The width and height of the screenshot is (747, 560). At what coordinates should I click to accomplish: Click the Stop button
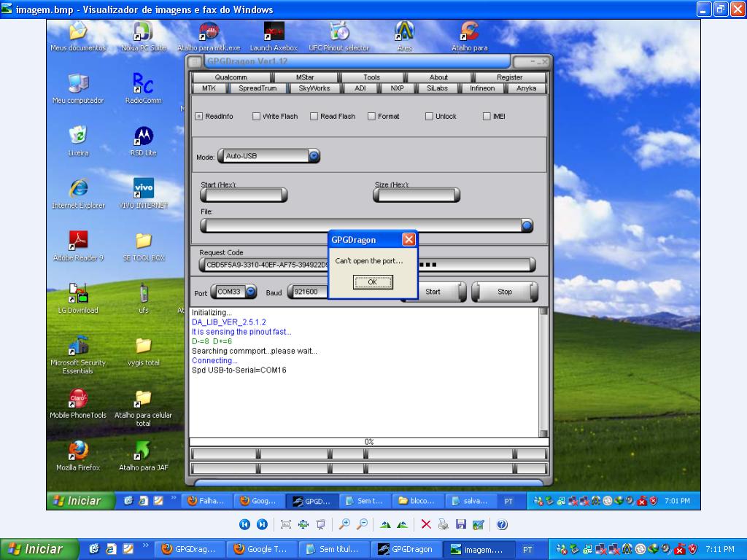click(x=505, y=292)
